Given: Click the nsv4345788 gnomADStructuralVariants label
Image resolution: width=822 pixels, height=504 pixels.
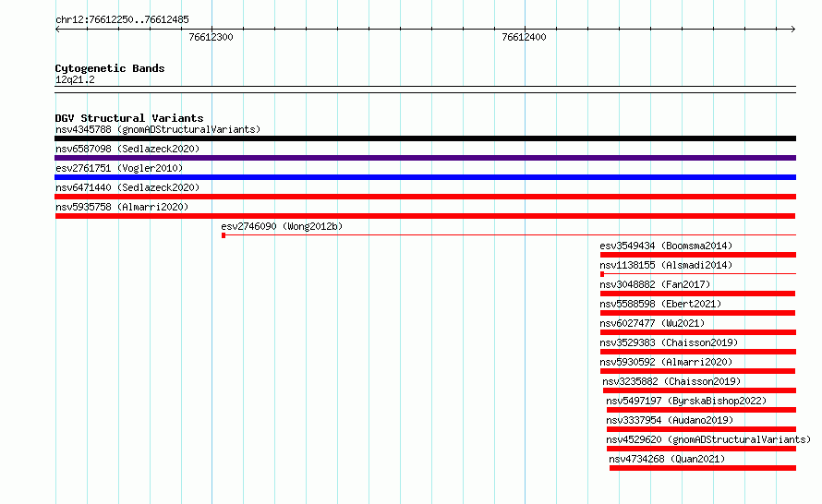Looking at the screenshot, I should coord(158,129).
